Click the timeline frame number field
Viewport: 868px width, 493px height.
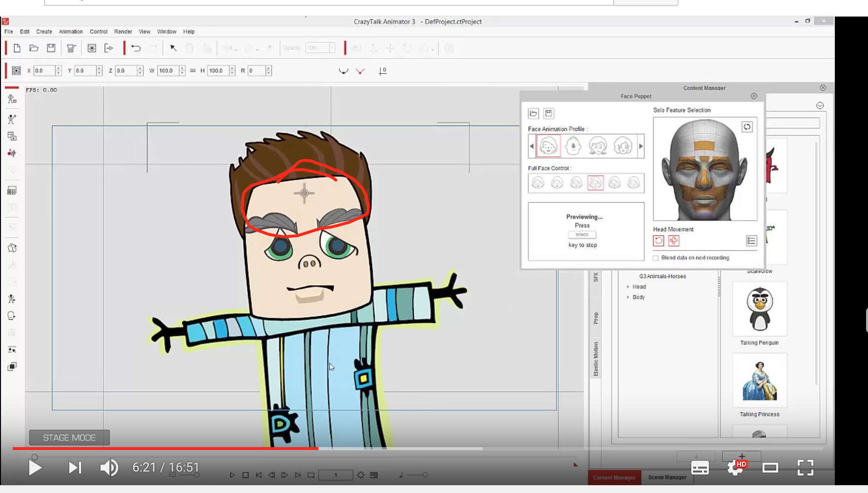click(x=335, y=475)
